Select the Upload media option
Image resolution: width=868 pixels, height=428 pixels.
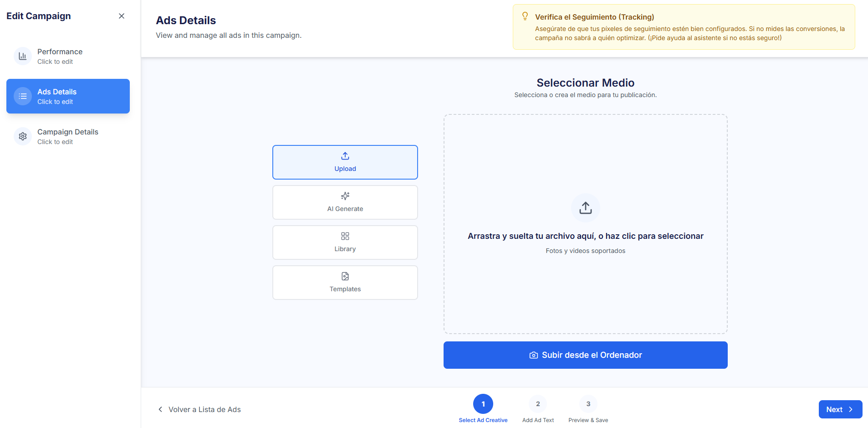[345, 162]
